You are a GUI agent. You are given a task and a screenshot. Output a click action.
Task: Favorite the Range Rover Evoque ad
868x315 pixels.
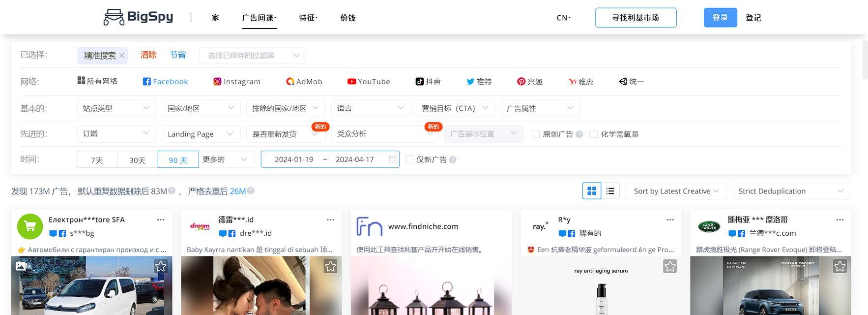(x=839, y=266)
